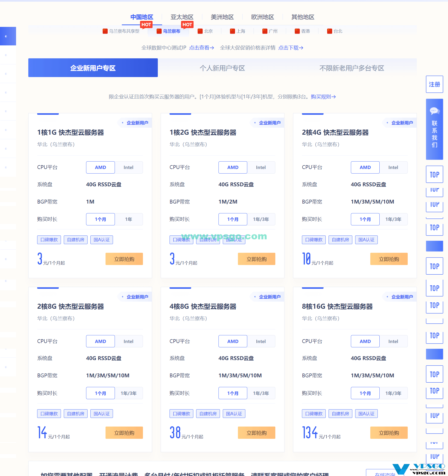448x476 pixels.
Task: Select Intel for 8核16G server
Action: click(x=393, y=341)
